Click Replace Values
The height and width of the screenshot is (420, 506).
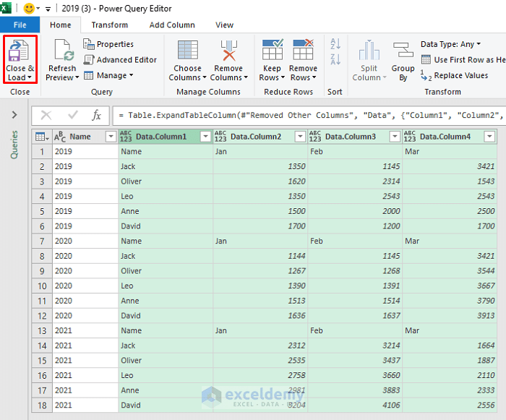[455, 75]
